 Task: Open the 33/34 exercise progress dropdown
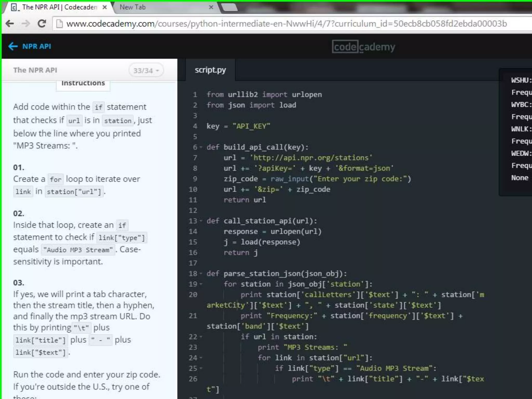[146, 70]
